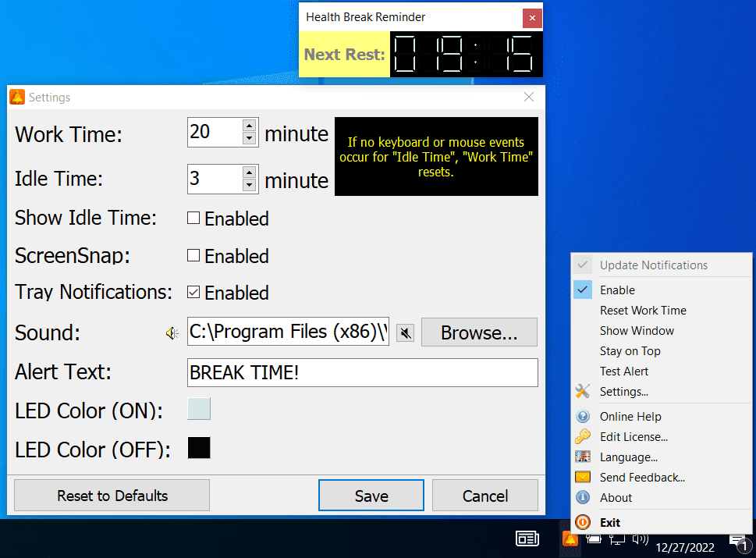This screenshot has width=756, height=558.
Task: Decrease Work Time with down arrow
Action: pos(249,139)
